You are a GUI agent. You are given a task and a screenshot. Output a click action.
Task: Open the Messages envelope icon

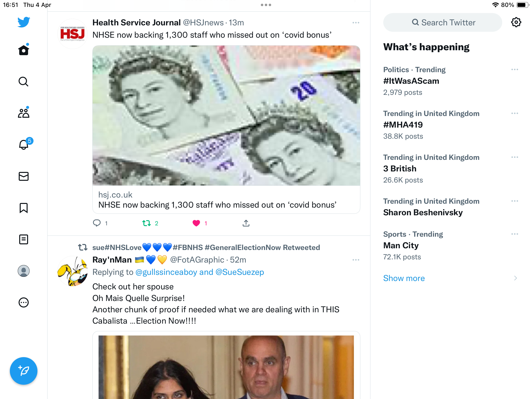coord(24,176)
